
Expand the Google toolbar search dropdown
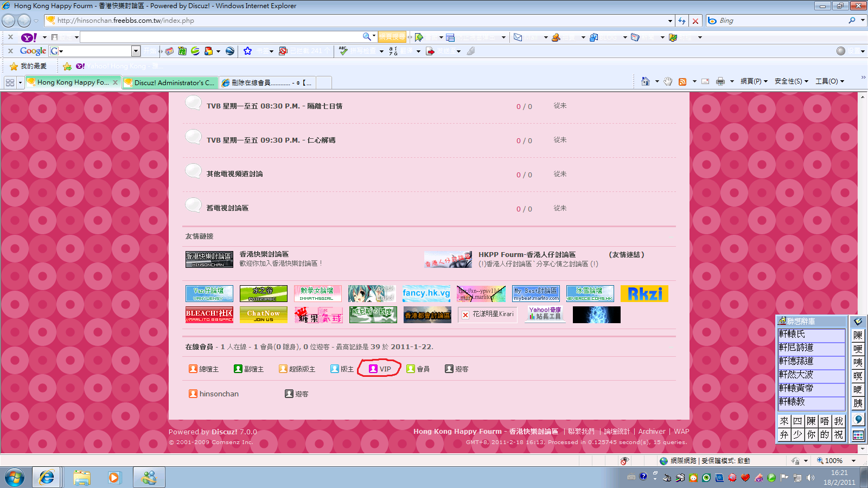click(x=136, y=51)
